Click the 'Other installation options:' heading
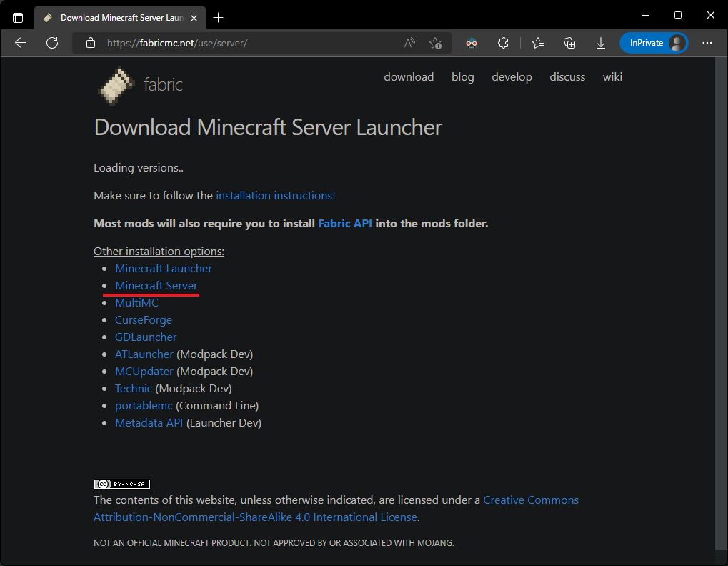 (x=159, y=251)
